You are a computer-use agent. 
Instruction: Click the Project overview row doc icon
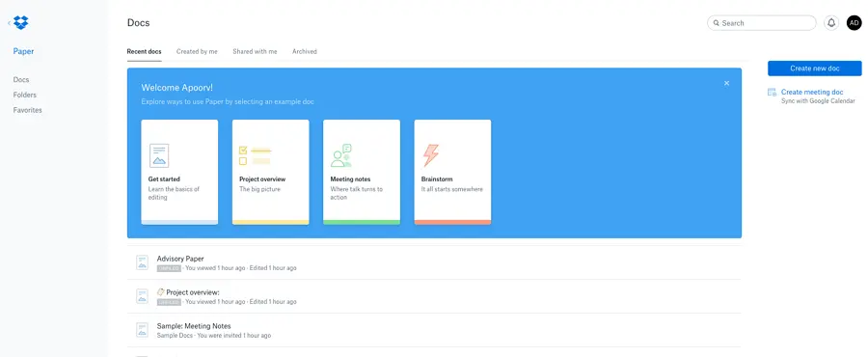(143, 296)
